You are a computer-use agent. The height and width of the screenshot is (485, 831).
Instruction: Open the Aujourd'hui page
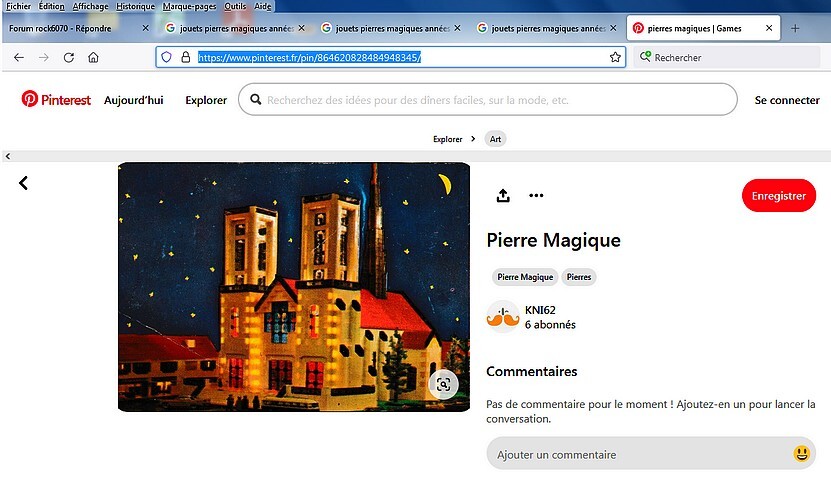(x=134, y=100)
